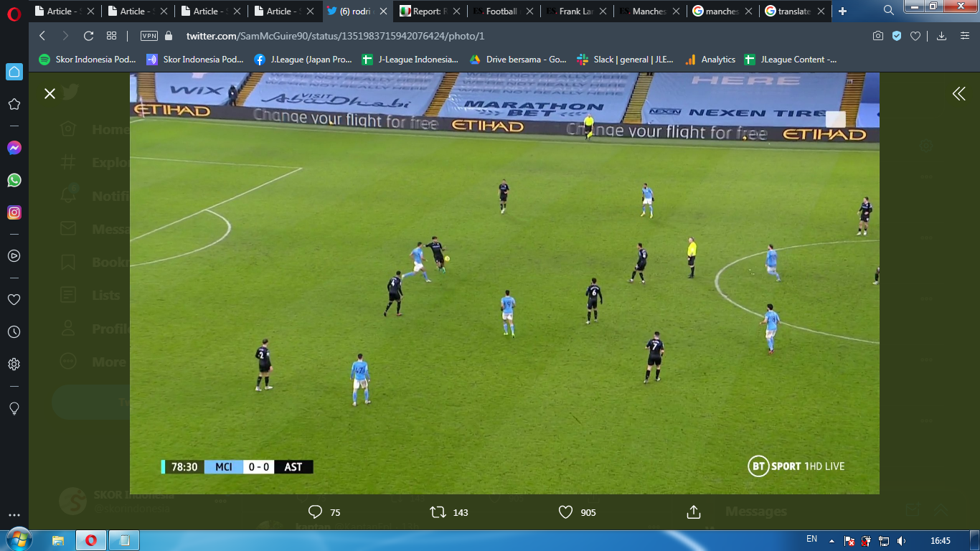Image resolution: width=980 pixels, height=551 pixels.
Task: Open J.League (Japan Pro... Facebook bookmark
Action: 303,60
